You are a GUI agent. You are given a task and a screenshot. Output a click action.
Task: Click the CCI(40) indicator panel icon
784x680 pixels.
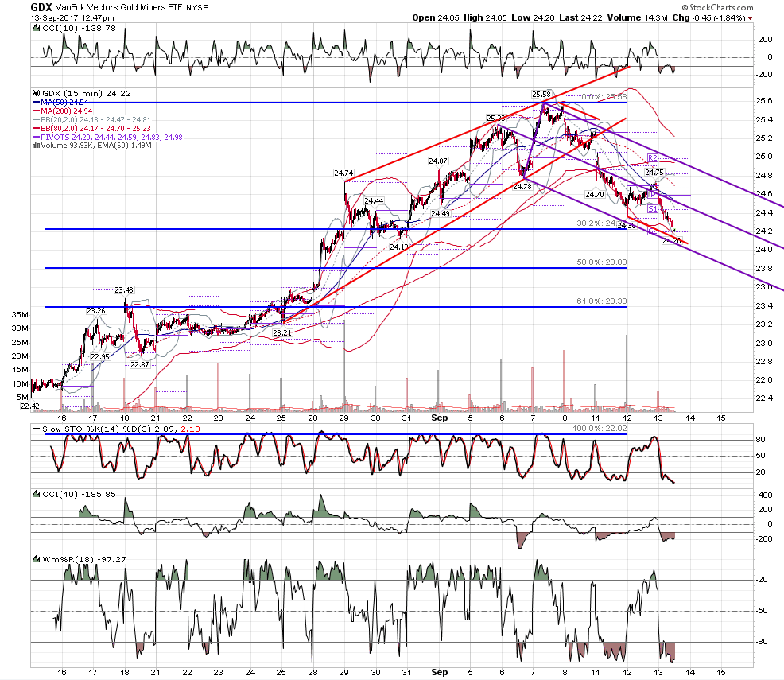click(x=36, y=495)
